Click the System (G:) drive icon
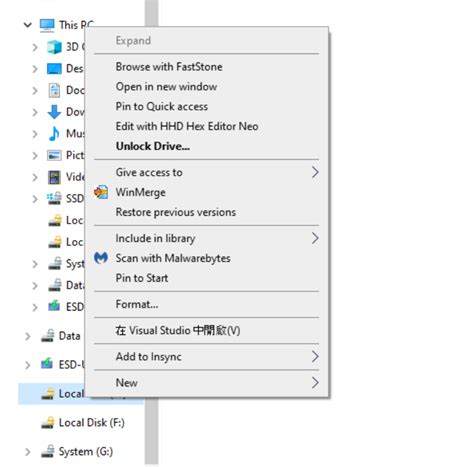Screen dimensions: 474x467 tap(47, 452)
